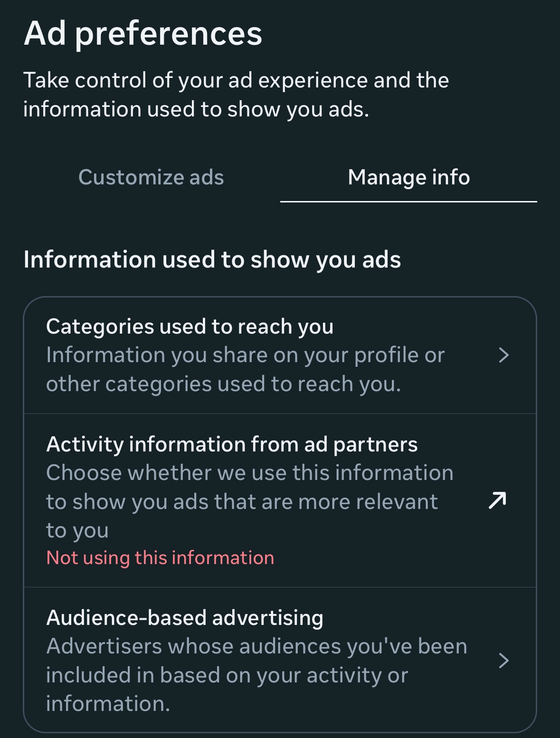Tap the chevron next to Audience-based advertising
The height and width of the screenshot is (738, 560).
(x=503, y=660)
